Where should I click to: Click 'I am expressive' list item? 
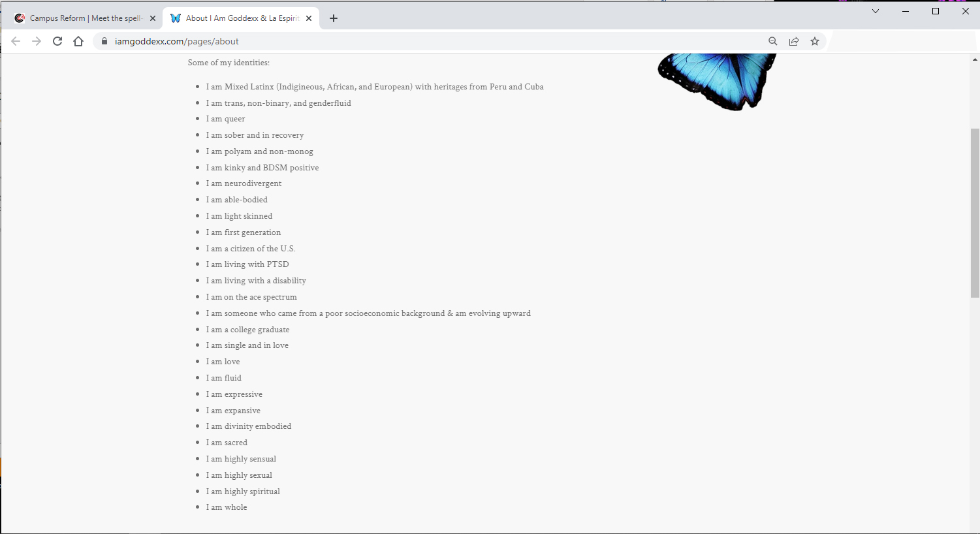click(234, 394)
